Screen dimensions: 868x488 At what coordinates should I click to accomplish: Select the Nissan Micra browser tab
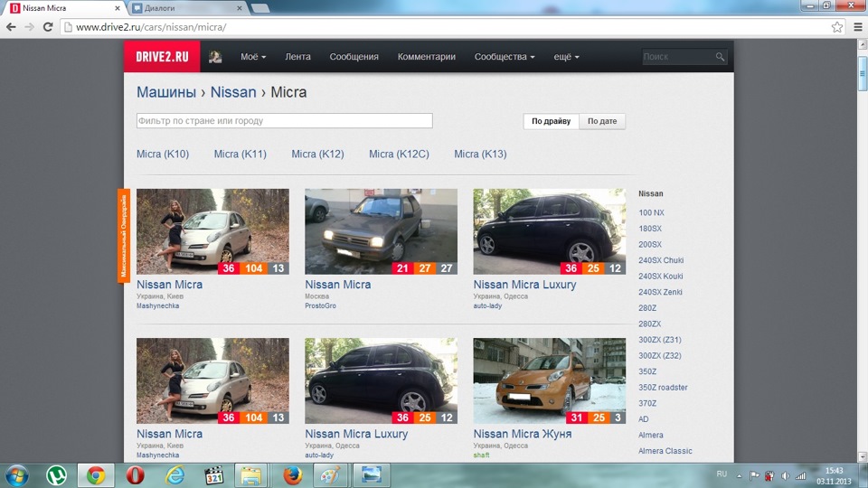click(63, 8)
